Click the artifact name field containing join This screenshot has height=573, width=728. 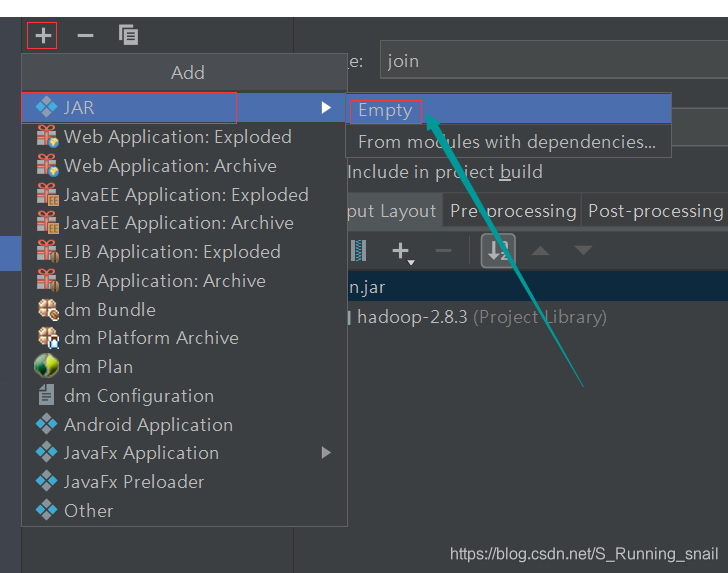[x=554, y=60]
